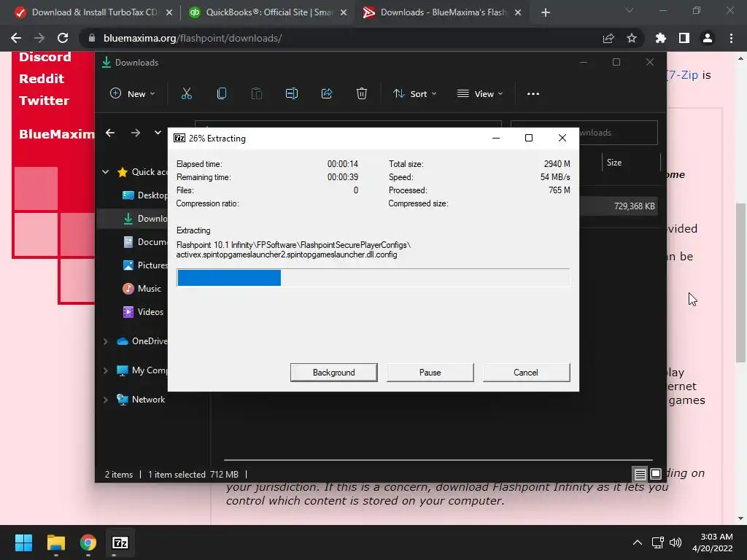Screen dimensions: 747x560
Task: Click the extraction progress bar
Action: 373,278
